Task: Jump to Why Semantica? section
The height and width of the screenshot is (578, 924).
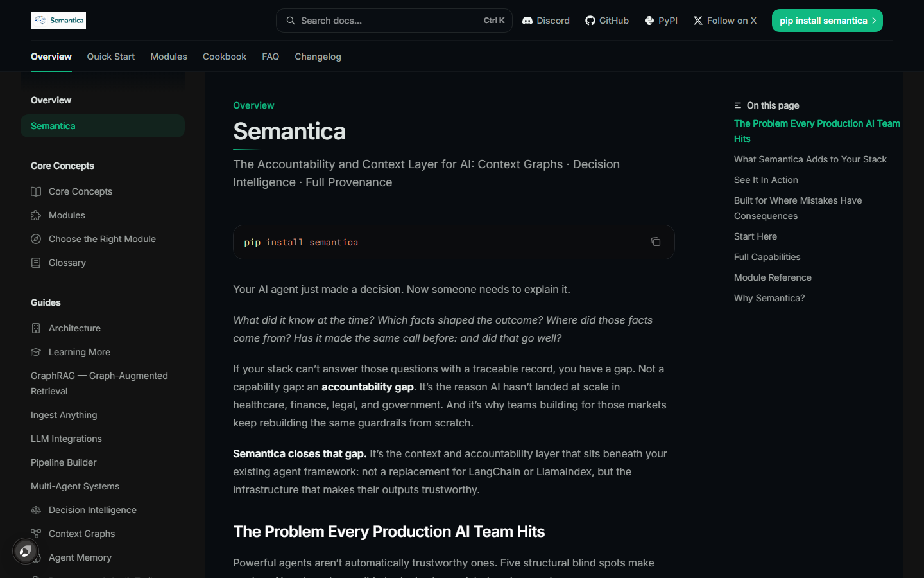Action: click(769, 298)
